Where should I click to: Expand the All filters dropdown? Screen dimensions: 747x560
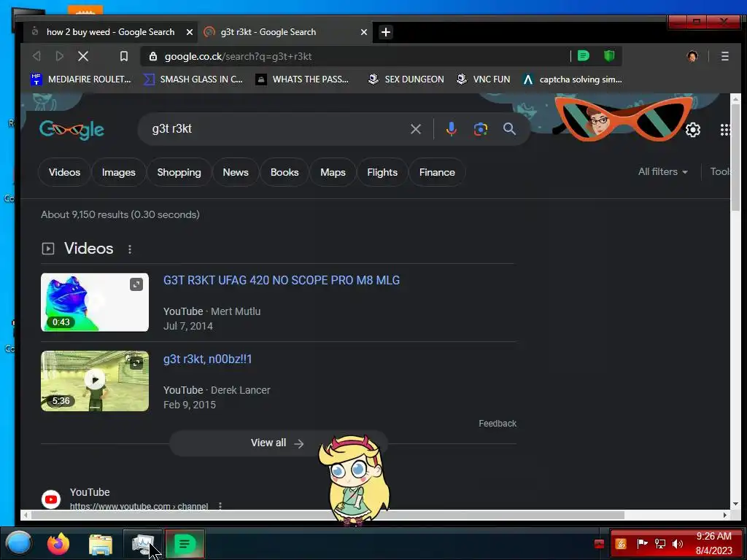click(662, 172)
